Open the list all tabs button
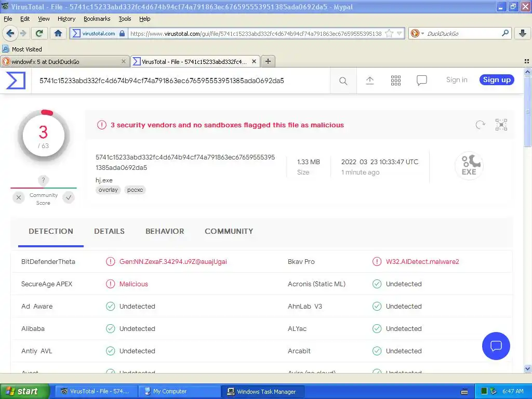 click(x=527, y=61)
